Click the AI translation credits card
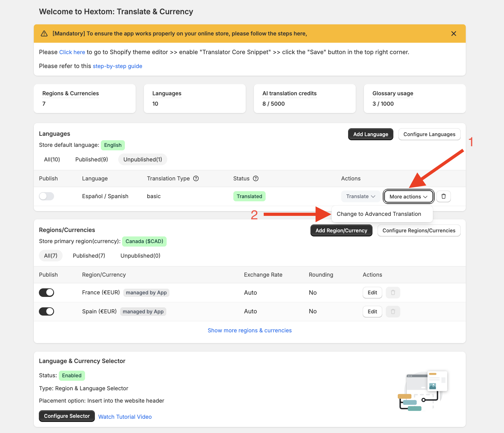Screen dimensions: 504x433 point(305,98)
